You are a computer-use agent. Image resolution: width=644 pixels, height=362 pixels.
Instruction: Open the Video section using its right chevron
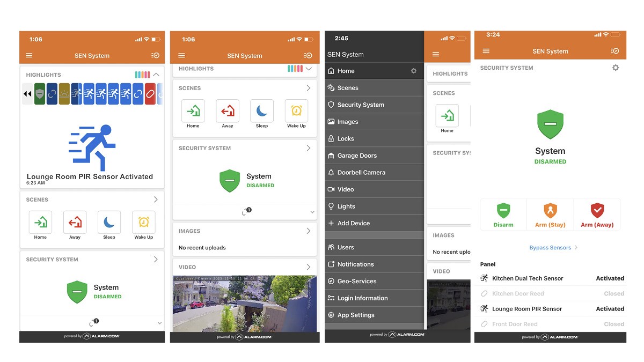(x=308, y=267)
